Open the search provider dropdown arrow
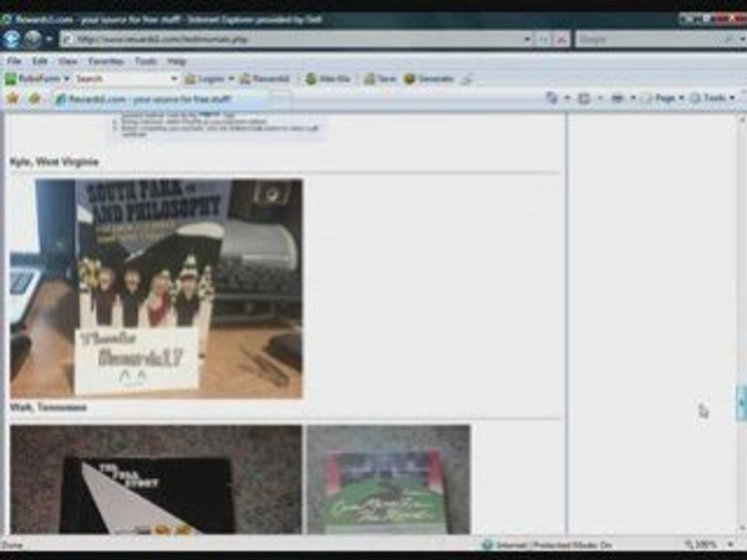Viewport: 747px width, 560px height. pyautogui.click(x=742, y=40)
